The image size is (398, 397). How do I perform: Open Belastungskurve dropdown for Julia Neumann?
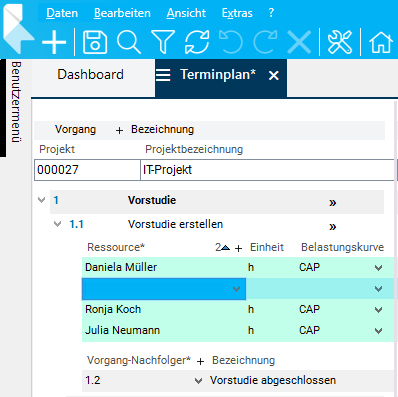[378, 331]
